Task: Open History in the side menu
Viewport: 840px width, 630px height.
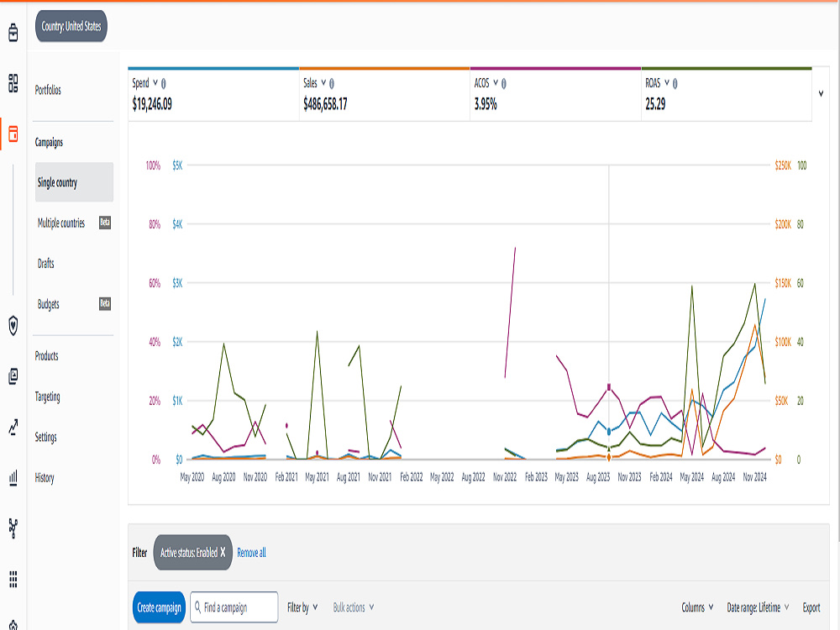Action: [x=45, y=477]
